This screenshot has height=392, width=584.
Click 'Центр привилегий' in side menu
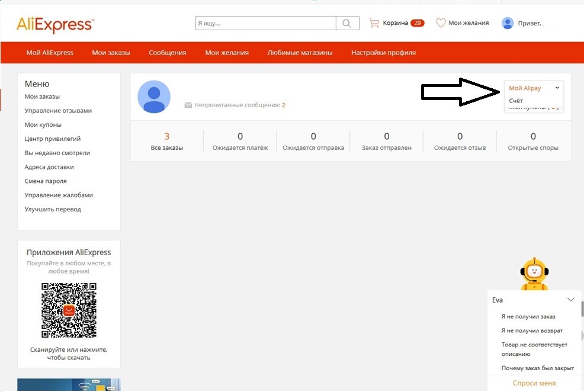pos(53,139)
